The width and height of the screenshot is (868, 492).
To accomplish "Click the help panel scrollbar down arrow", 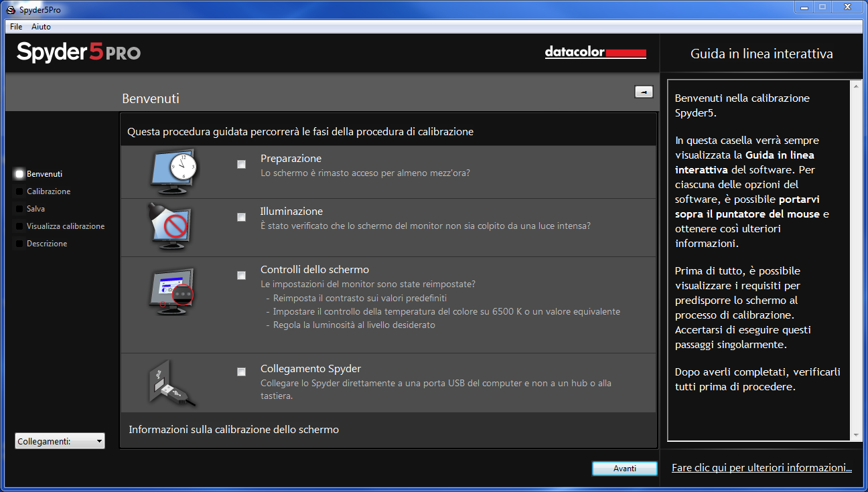I will (x=856, y=434).
